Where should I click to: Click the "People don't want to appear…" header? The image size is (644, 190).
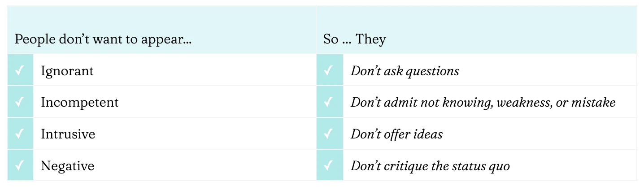[x=103, y=39]
